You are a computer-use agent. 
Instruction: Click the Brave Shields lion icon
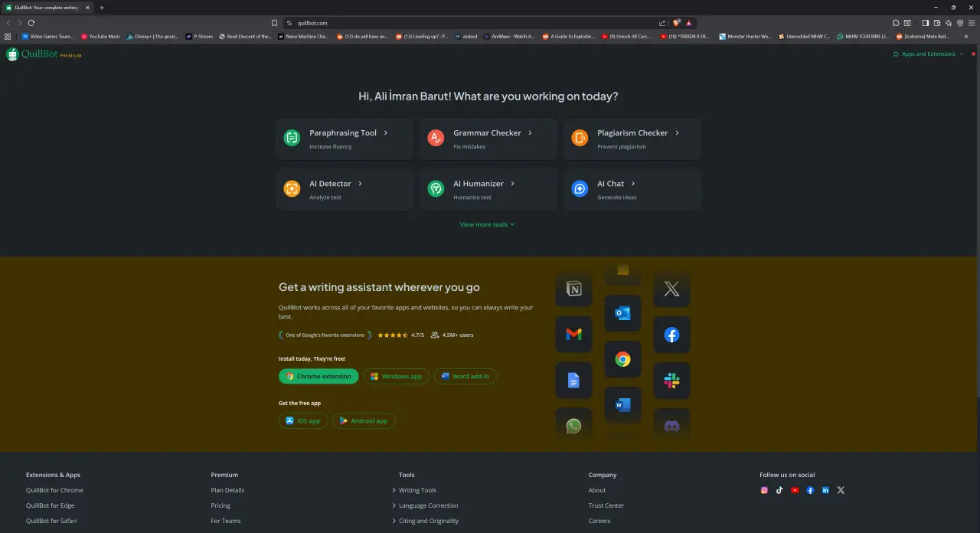point(677,23)
